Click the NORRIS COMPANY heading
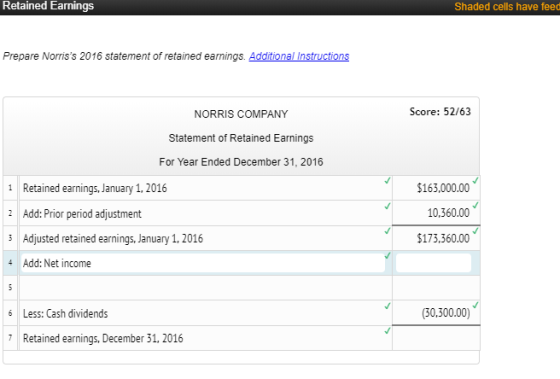Image resolution: width=560 pixels, height=379 pixels. pyautogui.click(x=241, y=114)
